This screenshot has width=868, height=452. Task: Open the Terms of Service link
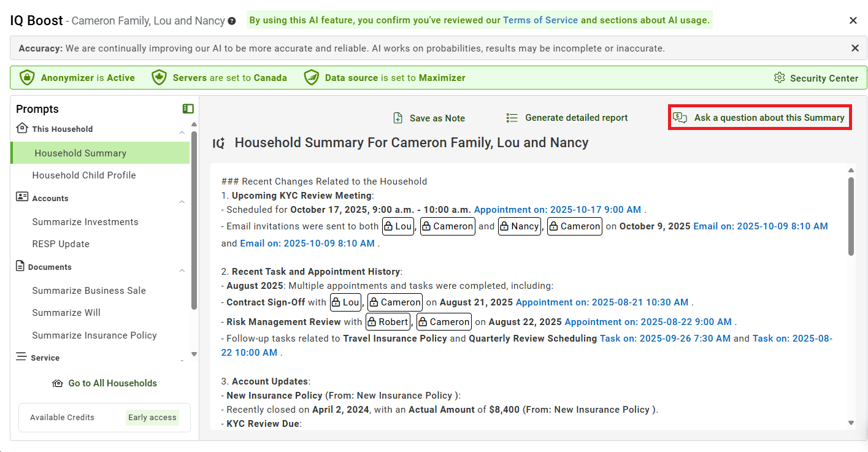point(540,20)
